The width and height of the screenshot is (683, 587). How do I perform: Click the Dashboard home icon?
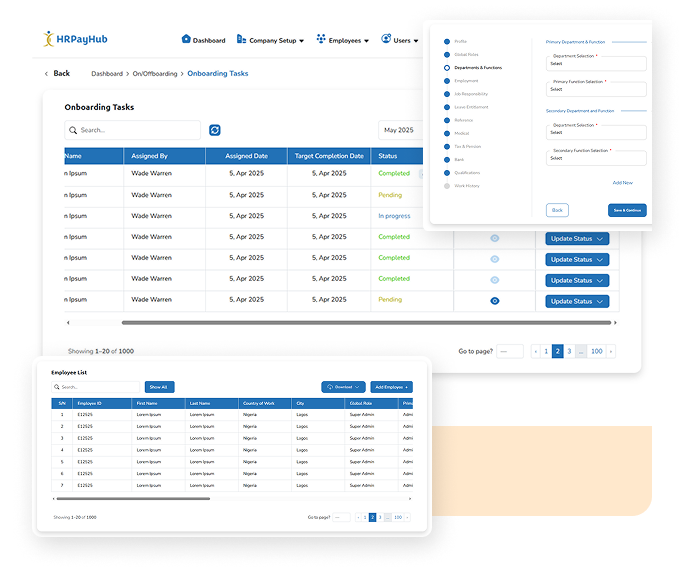pos(186,40)
